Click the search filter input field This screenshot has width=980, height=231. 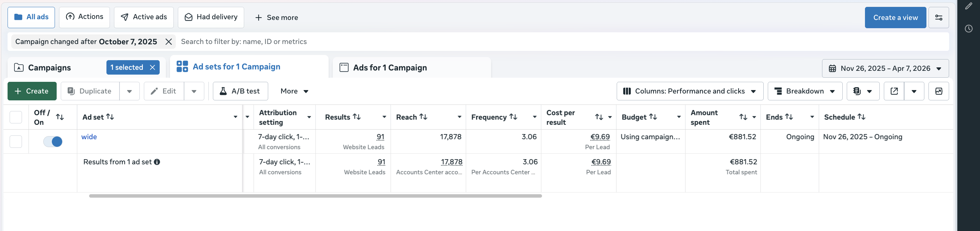click(563, 42)
